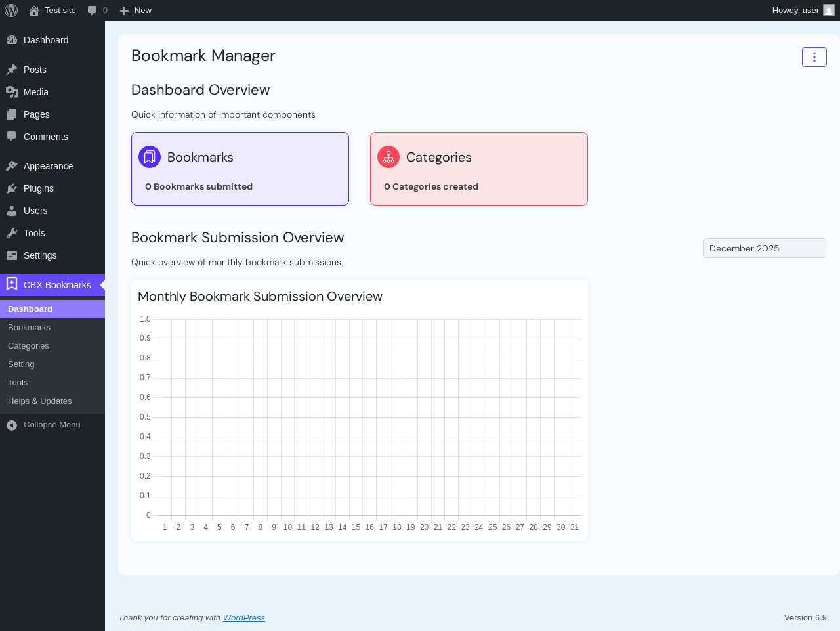Open the December 2025 month picker
Screen dimensions: 840x631
pyautogui.click(x=765, y=248)
